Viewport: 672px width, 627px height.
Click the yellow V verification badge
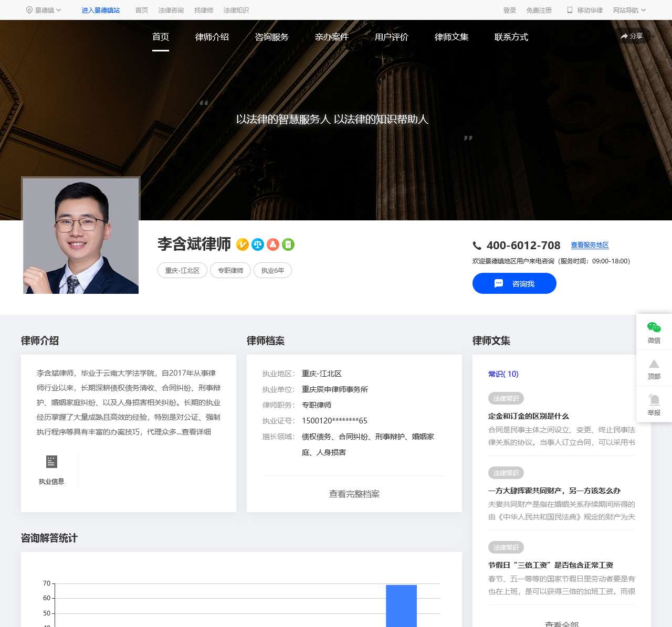(x=243, y=245)
